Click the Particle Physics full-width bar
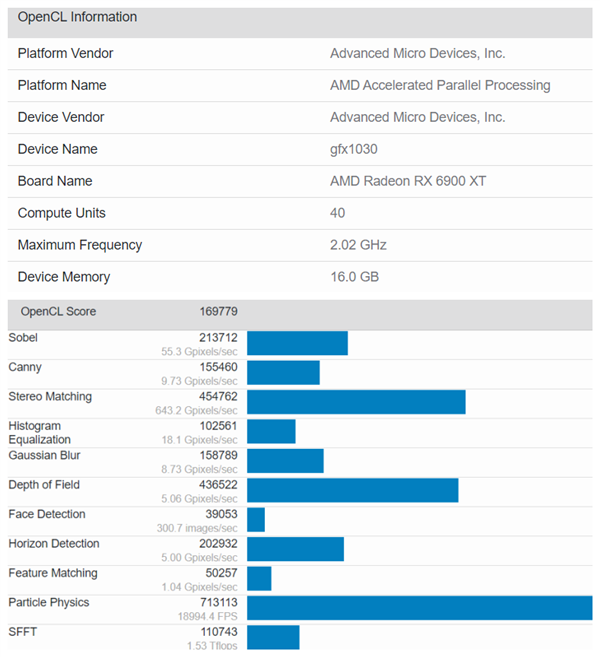 coord(419,608)
